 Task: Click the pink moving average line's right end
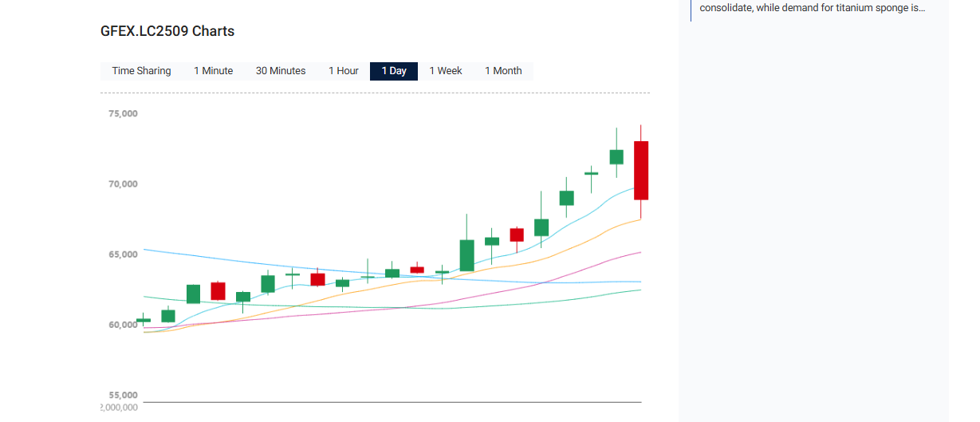click(x=639, y=253)
